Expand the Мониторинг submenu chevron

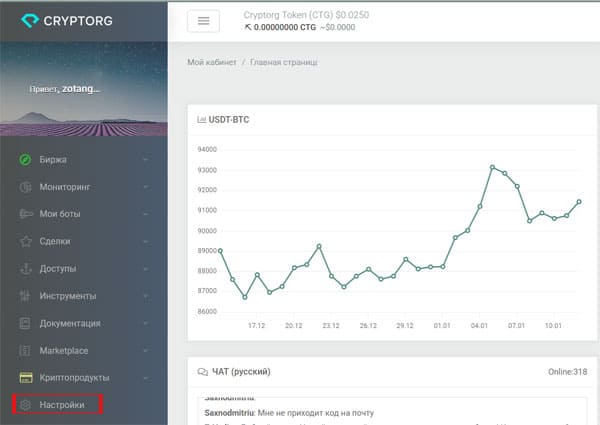(x=146, y=187)
